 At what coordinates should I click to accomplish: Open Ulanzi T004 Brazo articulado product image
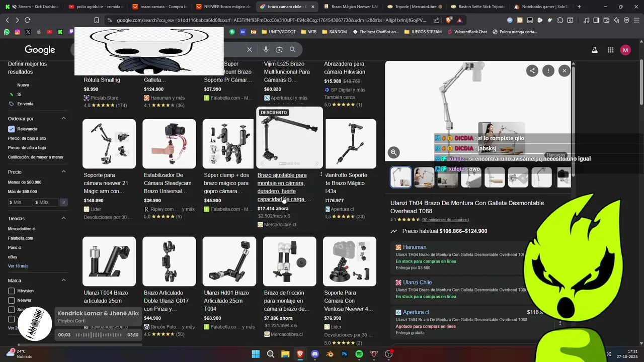[x=109, y=261]
